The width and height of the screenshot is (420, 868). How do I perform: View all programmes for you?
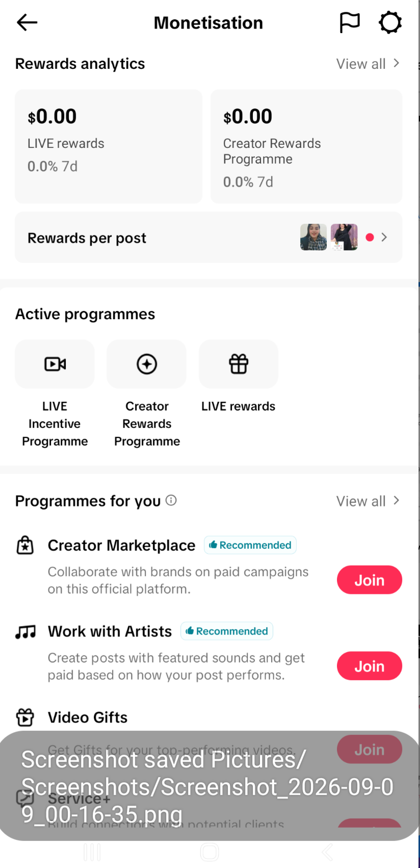pyautogui.click(x=367, y=501)
